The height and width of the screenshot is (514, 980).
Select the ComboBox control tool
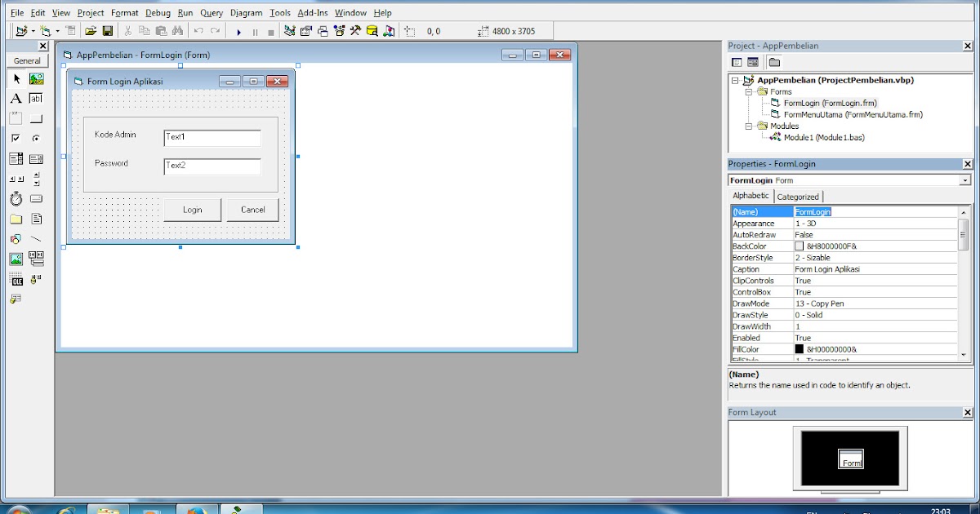[15, 158]
